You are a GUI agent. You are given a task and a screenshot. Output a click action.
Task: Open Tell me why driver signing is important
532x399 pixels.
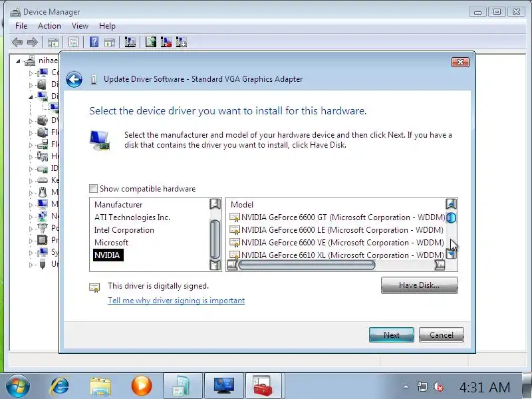(176, 301)
